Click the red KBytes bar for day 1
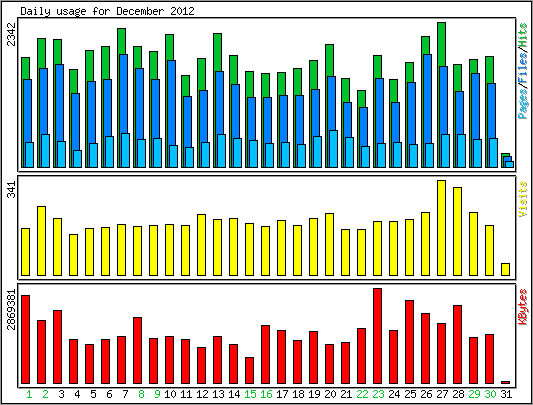The height and width of the screenshot is (405, 533). click(26, 339)
